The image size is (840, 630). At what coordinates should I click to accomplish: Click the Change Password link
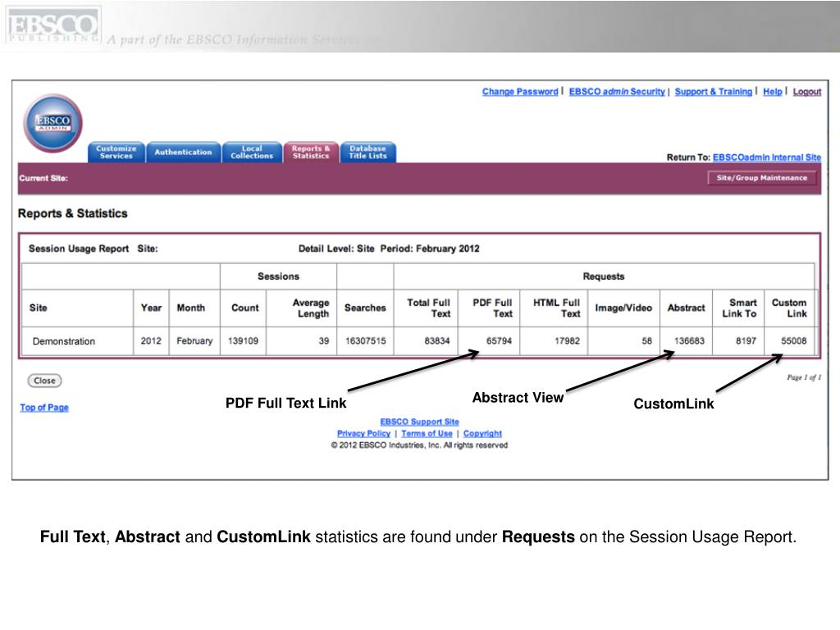519,92
